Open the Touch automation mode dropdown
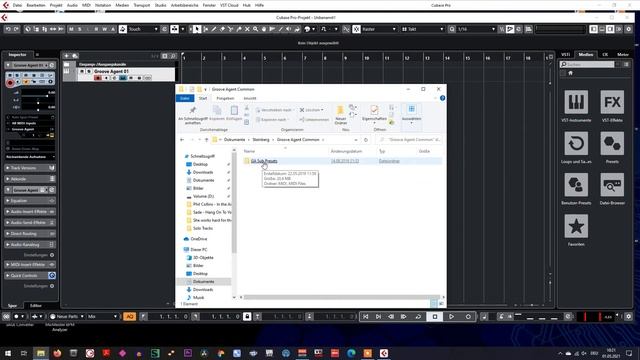 pos(143,29)
